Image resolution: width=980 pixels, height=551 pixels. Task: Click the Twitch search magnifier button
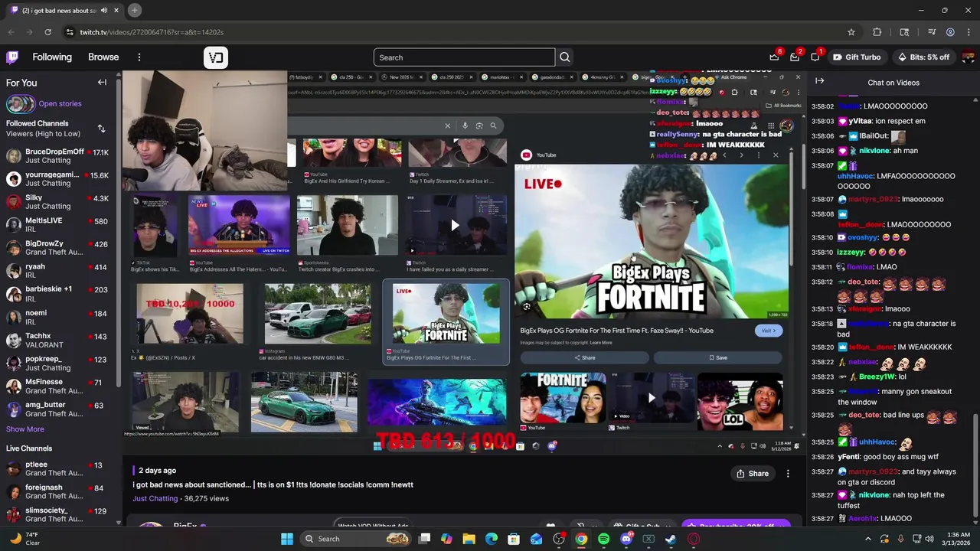[564, 57]
